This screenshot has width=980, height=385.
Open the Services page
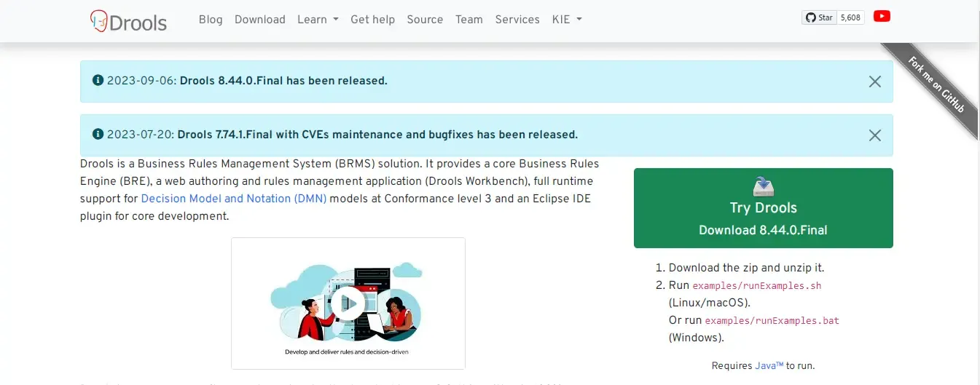pos(517,20)
